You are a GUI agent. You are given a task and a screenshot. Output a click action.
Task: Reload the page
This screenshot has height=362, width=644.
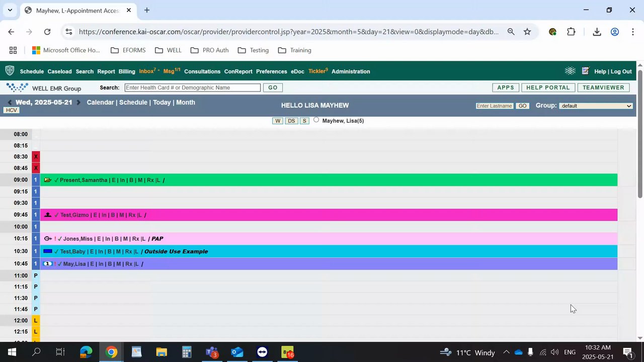point(47,32)
